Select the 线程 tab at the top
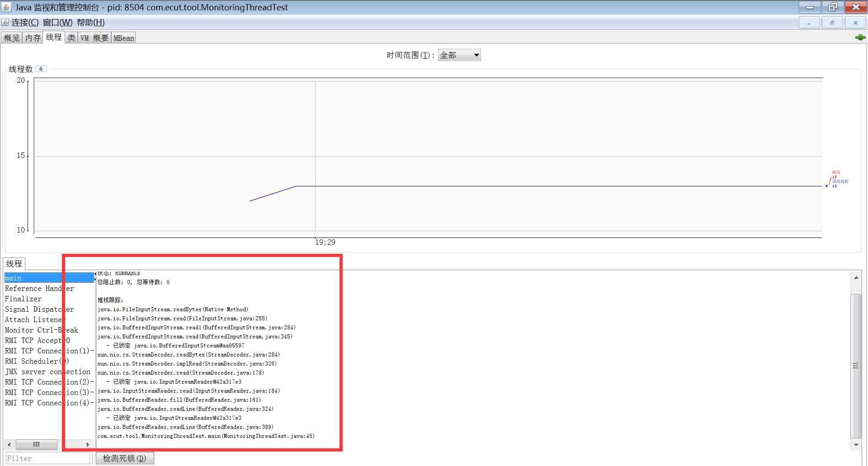The width and height of the screenshot is (868, 466). click(x=54, y=37)
